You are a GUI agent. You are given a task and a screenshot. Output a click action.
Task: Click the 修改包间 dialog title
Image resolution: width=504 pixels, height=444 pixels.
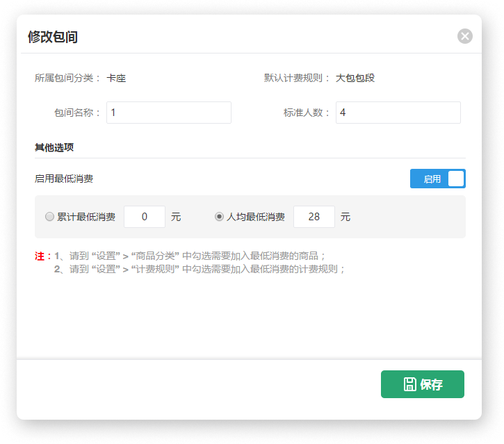click(53, 37)
